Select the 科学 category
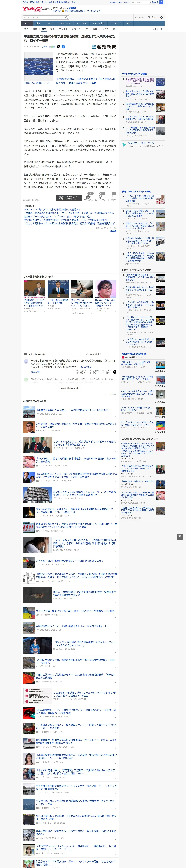The image size is (186, 868). tap(95, 29)
